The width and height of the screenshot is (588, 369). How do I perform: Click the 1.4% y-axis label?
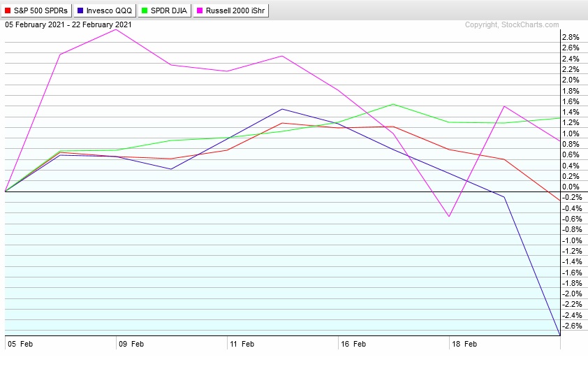click(x=571, y=112)
